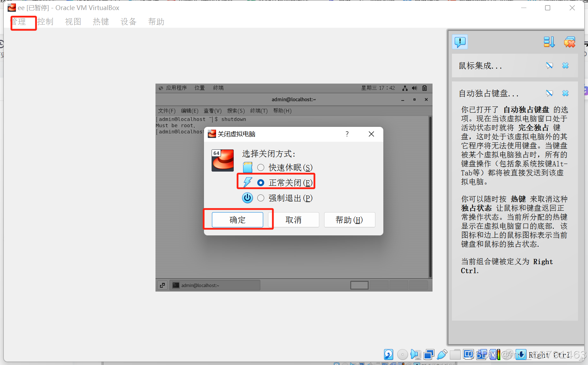
Task: Click the 64-bit Red Hat VM icon in dialog
Action: coord(223,160)
